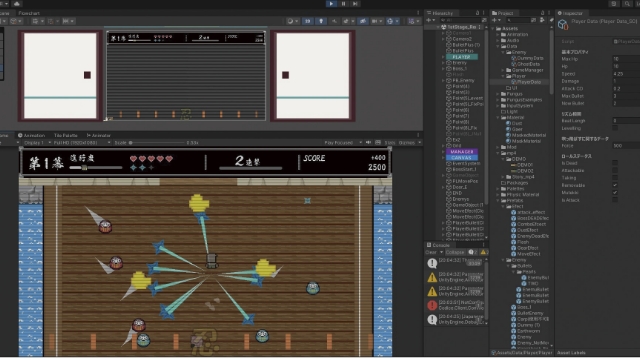Toggle 2D view in the Scene toolbar

click(x=308, y=21)
